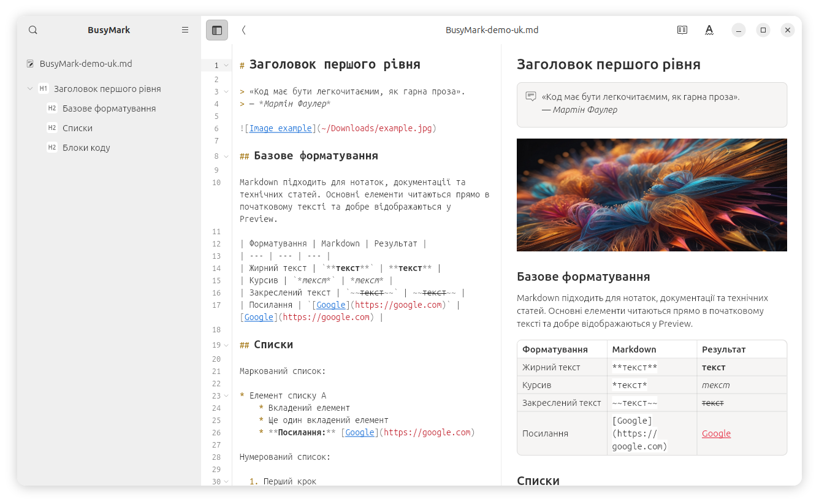Click the colorful feather image in preview
Image resolution: width=819 pixels, height=504 pixels.
652,195
